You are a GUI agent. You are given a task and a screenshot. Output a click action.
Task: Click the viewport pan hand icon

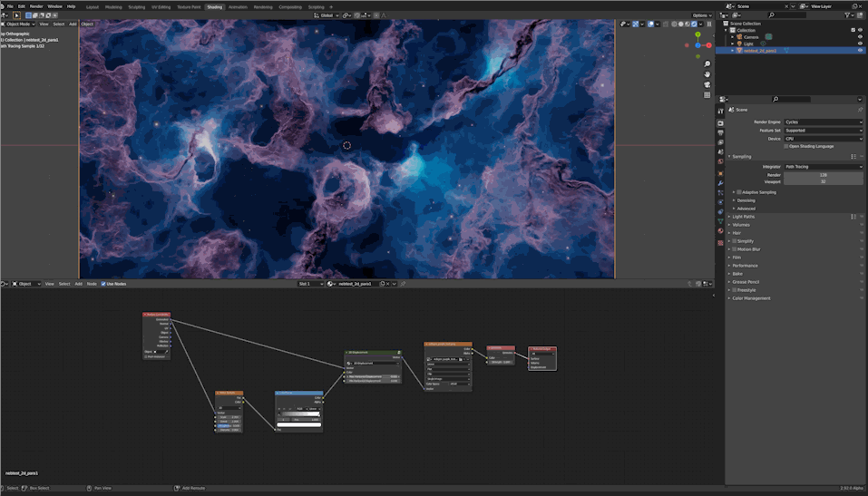click(x=707, y=74)
